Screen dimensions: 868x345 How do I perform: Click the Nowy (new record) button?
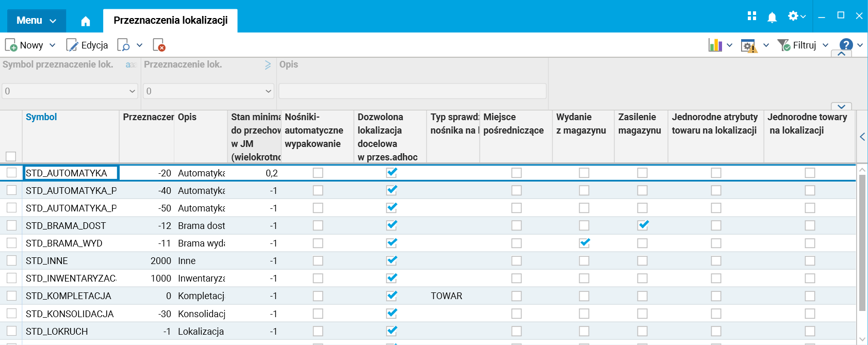(24, 45)
